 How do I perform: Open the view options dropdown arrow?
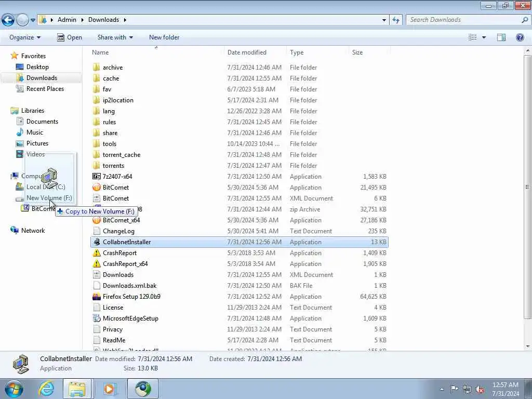(484, 37)
